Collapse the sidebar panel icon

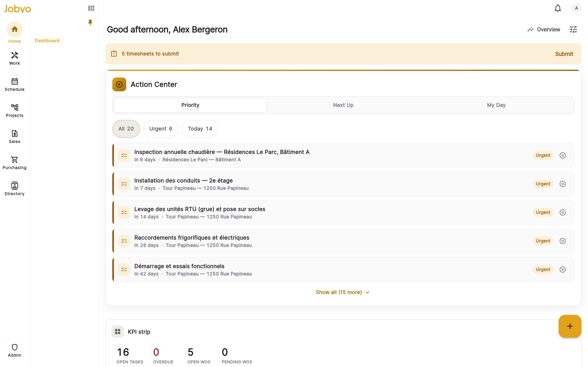91,8
